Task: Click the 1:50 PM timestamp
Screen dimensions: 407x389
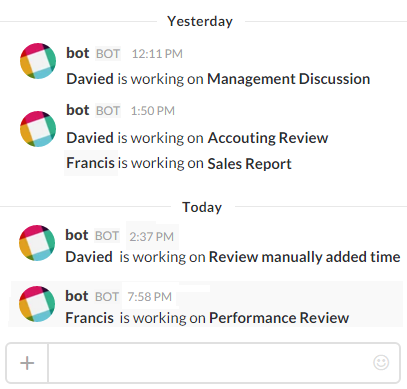Action: click(153, 111)
